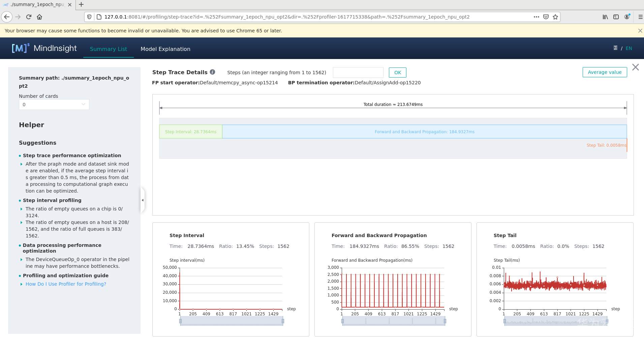Switch interface language using the Chinese character icon
This screenshot has height=342, width=644.
pyautogui.click(x=615, y=48)
